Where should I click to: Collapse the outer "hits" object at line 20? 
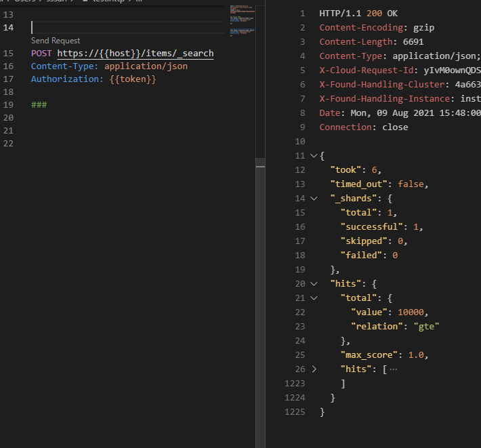(x=313, y=284)
